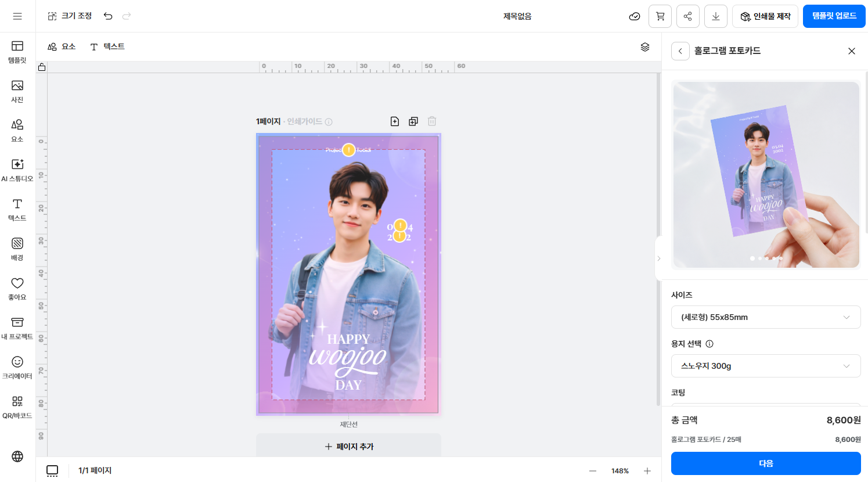
Task: Show 인쇄가이드 info icon
Action: coord(329,122)
